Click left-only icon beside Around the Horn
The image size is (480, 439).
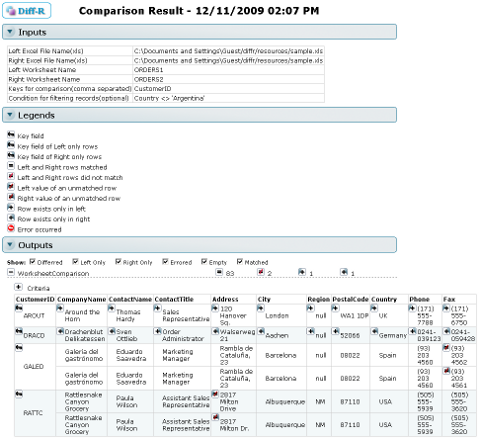[60, 308]
